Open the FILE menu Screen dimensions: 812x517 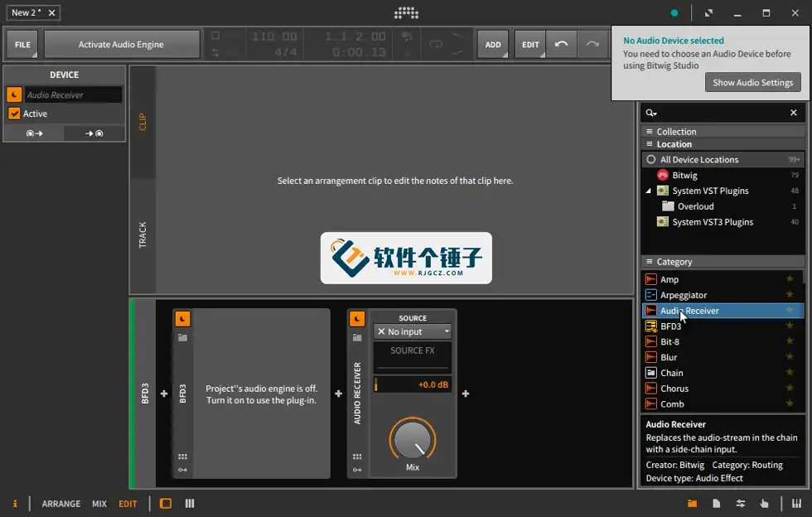click(22, 45)
